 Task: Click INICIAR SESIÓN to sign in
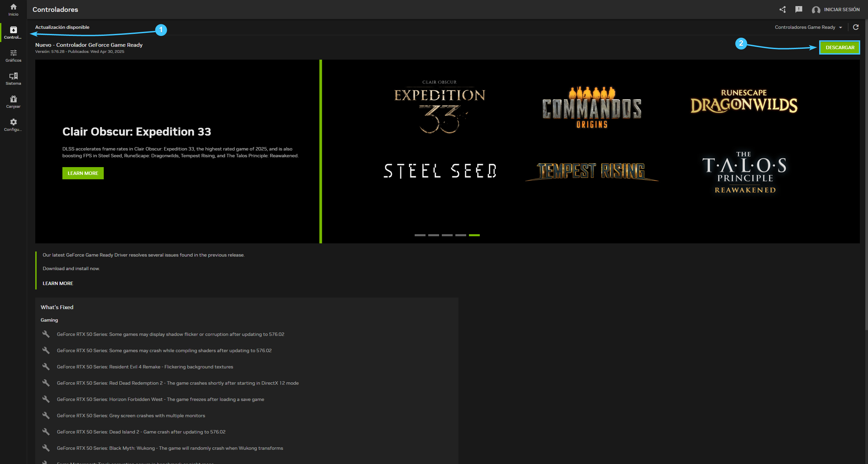point(842,9)
